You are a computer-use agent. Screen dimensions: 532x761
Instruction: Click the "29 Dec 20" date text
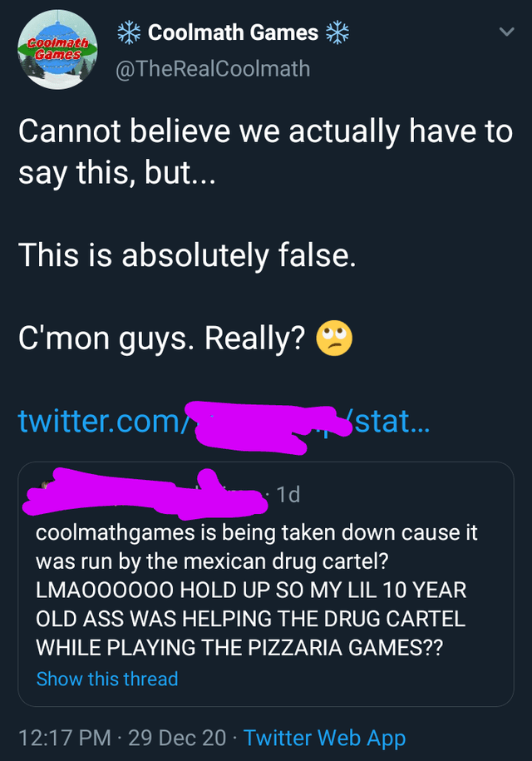(176, 737)
